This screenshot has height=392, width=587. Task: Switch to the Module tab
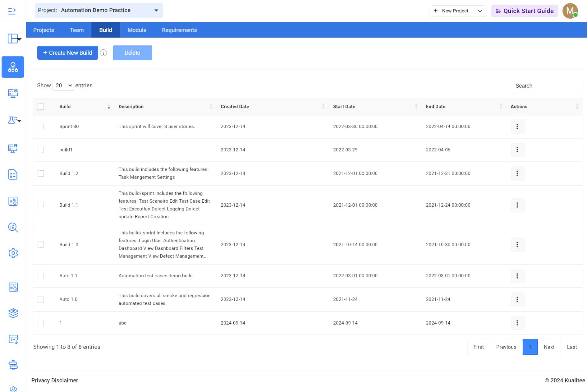click(137, 30)
